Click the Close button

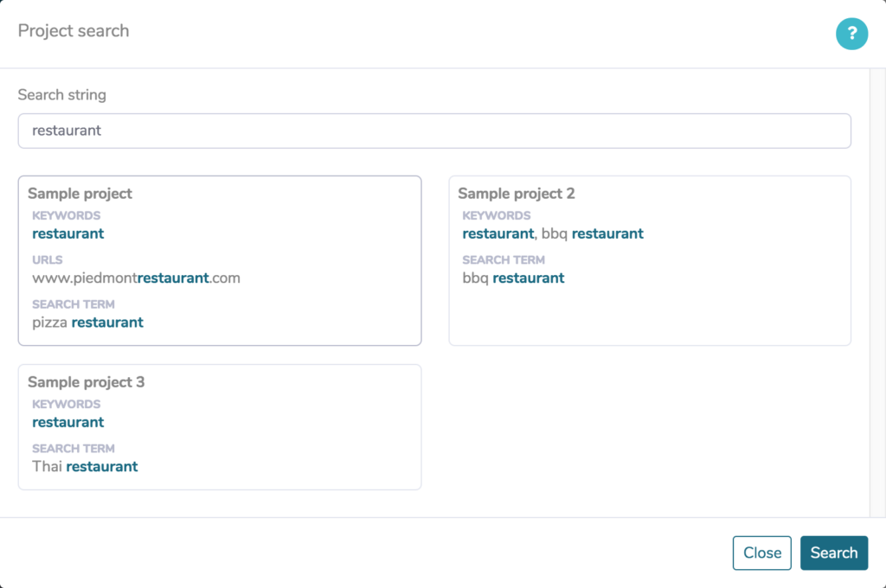pyautogui.click(x=761, y=553)
